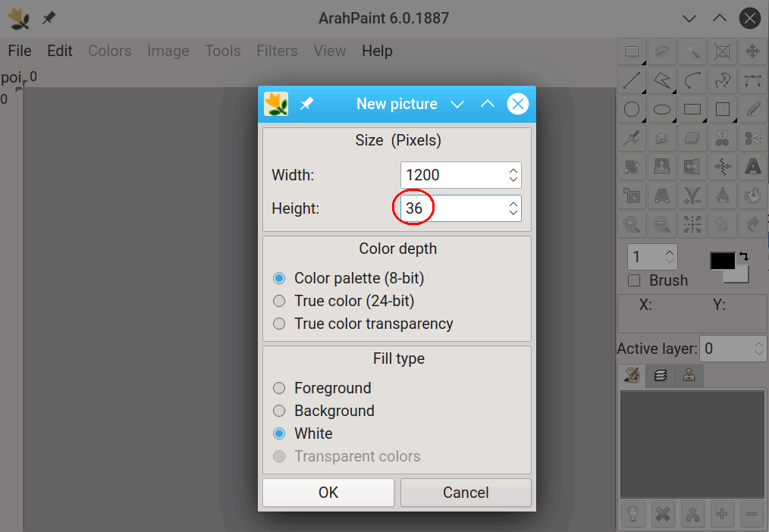
Task: Select the Ellipse drawing tool
Action: pyautogui.click(x=662, y=109)
